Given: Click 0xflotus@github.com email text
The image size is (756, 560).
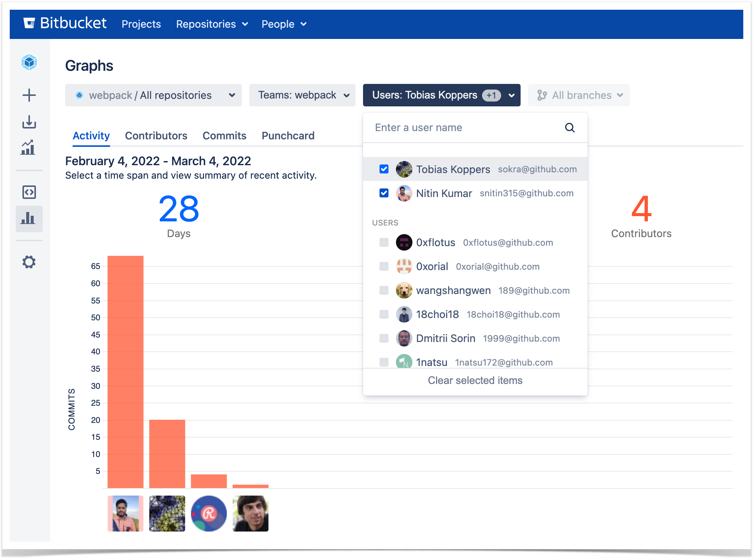Looking at the screenshot, I should pyautogui.click(x=508, y=243).
